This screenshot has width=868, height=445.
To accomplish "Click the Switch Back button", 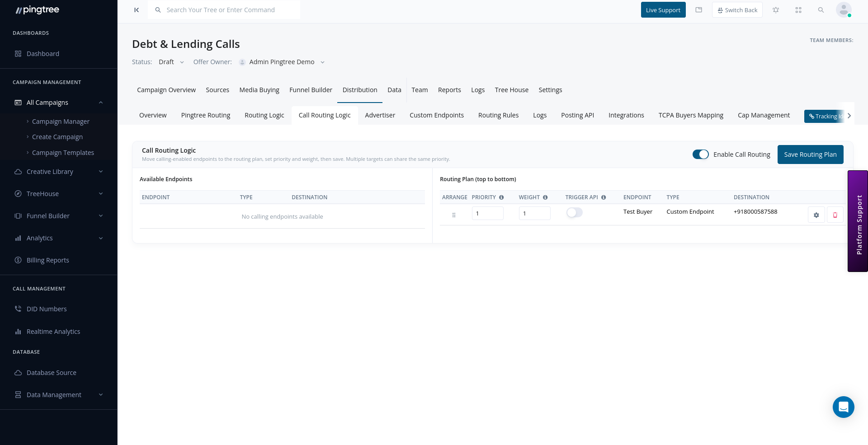I will pos(737,9).
